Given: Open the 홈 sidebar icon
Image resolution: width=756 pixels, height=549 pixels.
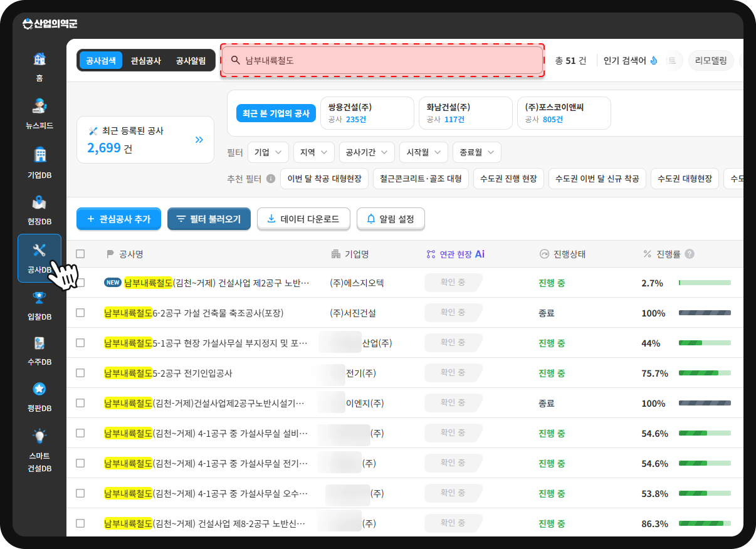Looking at the screenshot, I should coord(39,60).
